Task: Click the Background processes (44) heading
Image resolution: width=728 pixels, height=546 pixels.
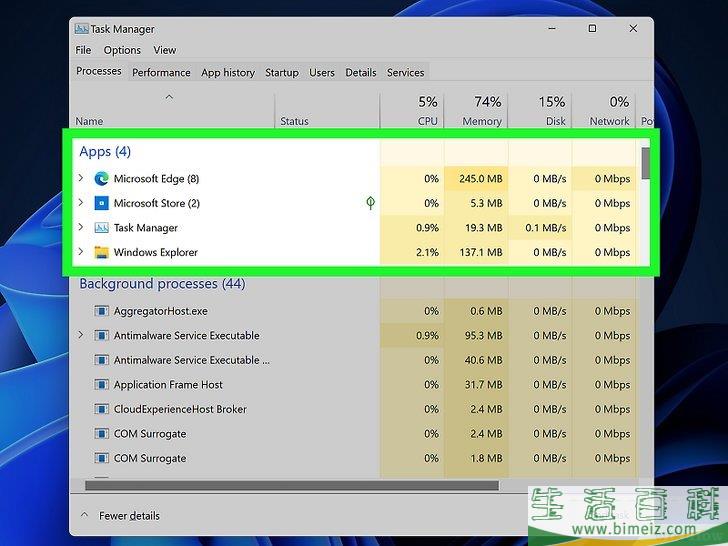Action: pyautogui.click(x=162, y=284)
